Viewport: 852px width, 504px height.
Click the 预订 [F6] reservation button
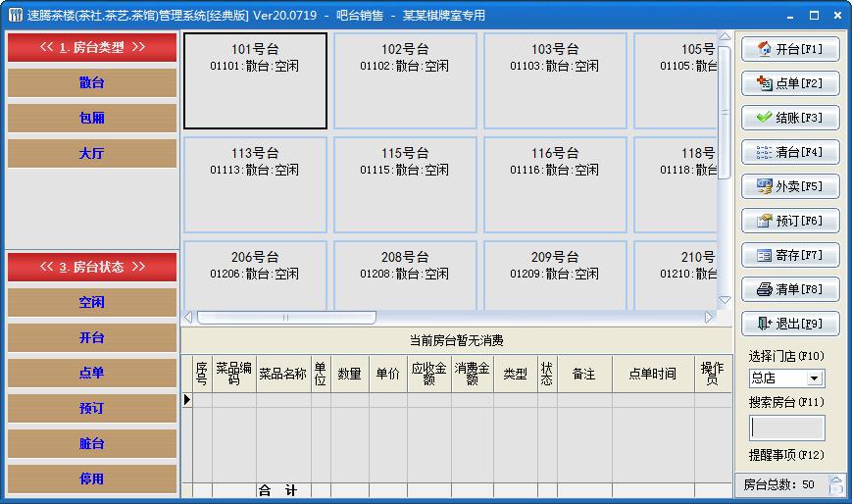click(789, 221)
